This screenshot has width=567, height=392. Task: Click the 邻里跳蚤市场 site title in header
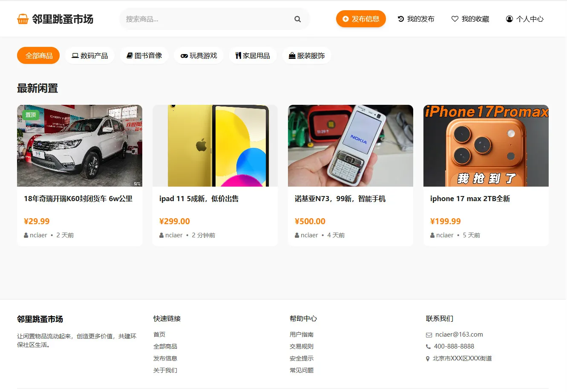coord(63,19)
